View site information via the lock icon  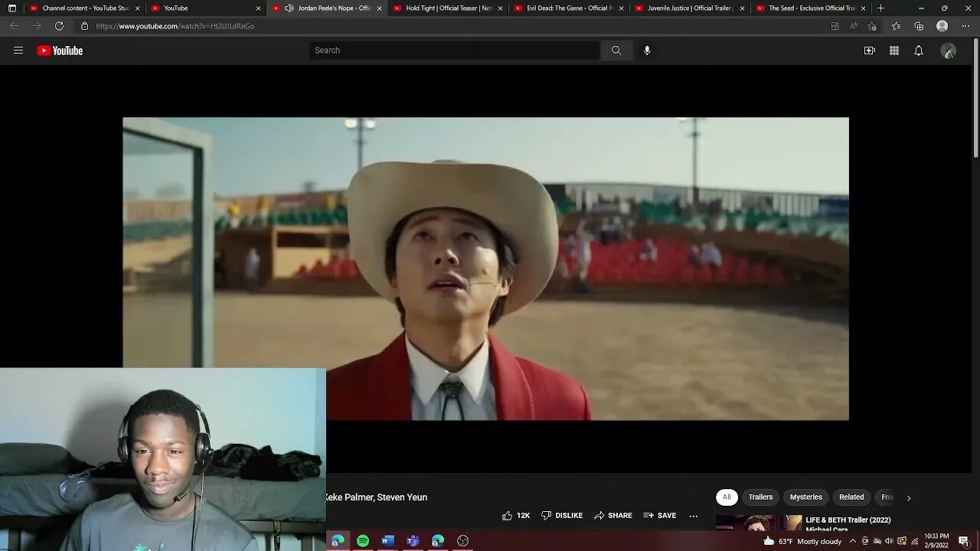click(x=84, y=26)
